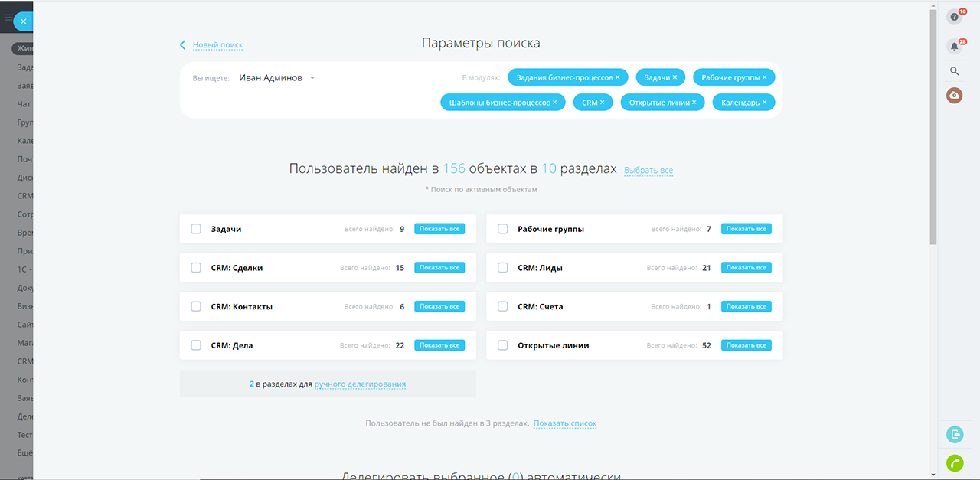Show all results for Открытые линии
Screen dimensions: 980x480
[x=746, y=345]
